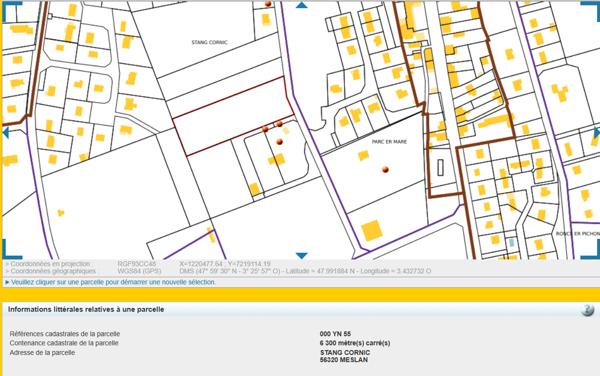Click large orange building south of PARC ER MARE

[372, 230]
